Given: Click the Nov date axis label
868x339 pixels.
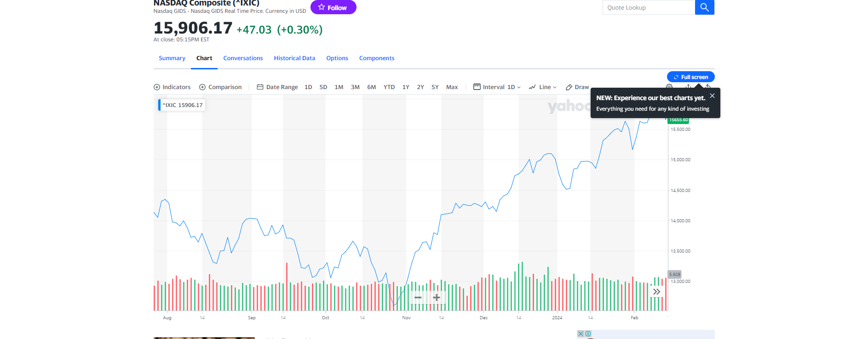Looking at the screenshot, I should point(406,318).
